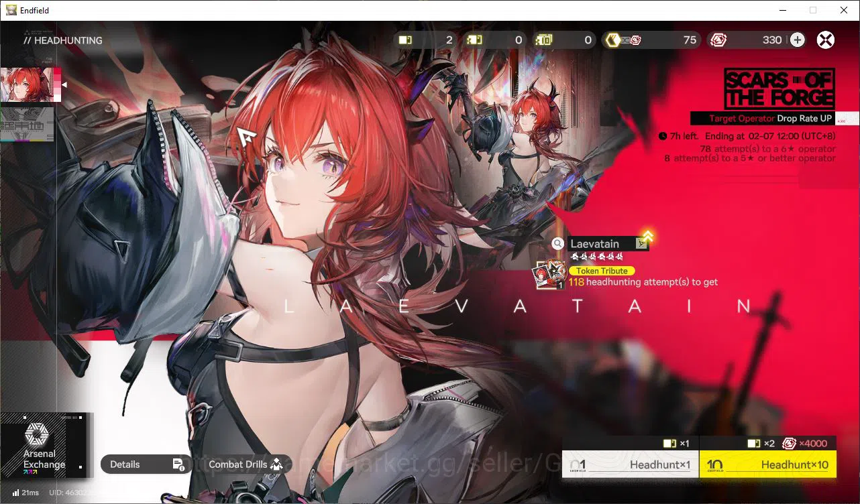
Task: Click the Laevatain operator name tag
Action: (x=608, y=244)
